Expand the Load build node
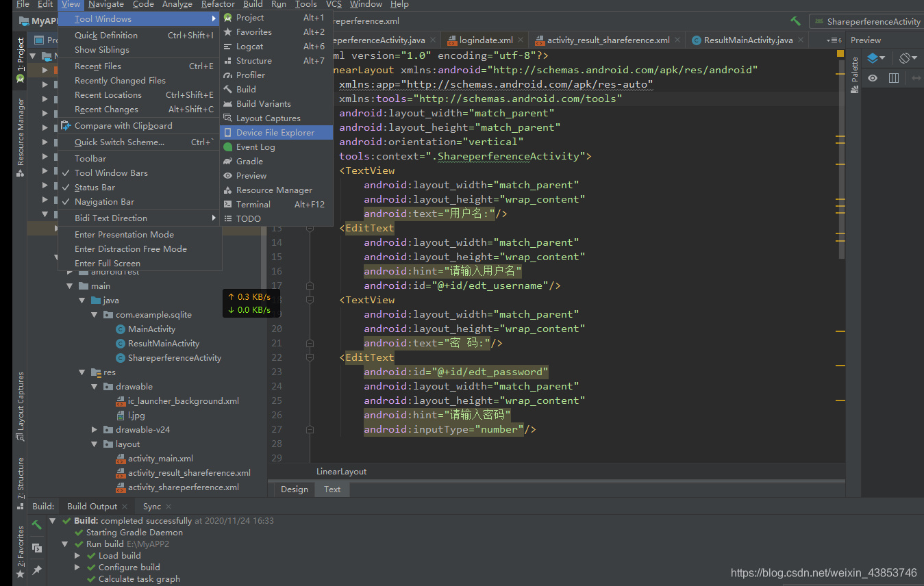The width and height of the screenshot is (924, 586). click(77, 556)
